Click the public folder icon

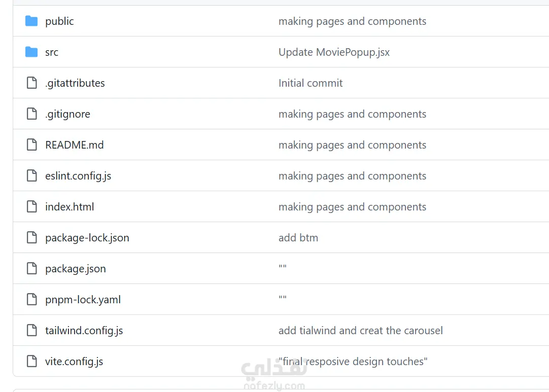31,21
